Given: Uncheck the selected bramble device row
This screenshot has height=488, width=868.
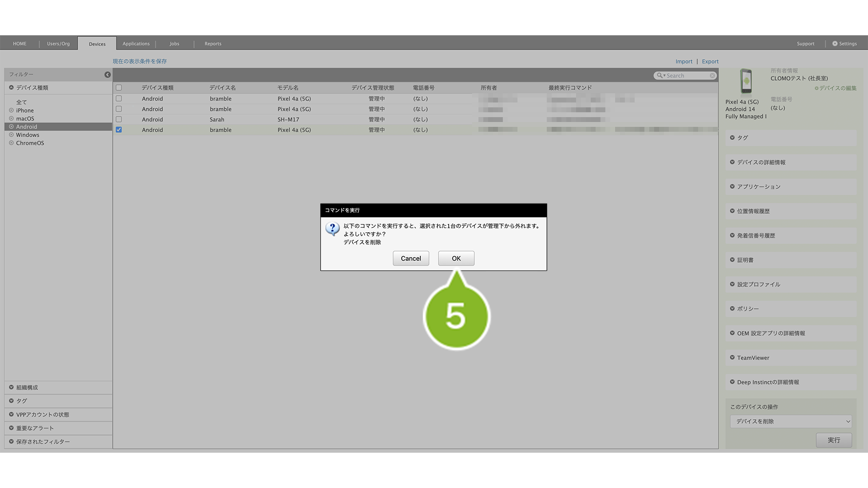Looking at the screenshot, I should point(119,130).
